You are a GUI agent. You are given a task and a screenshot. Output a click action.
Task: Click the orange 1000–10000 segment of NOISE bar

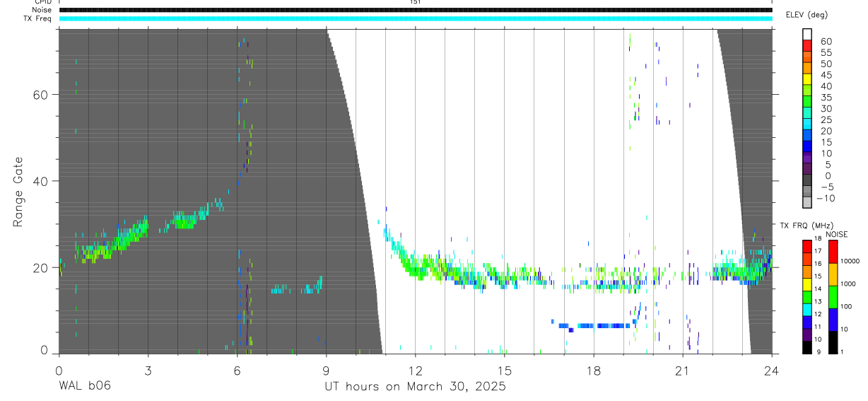pos(833,274)
